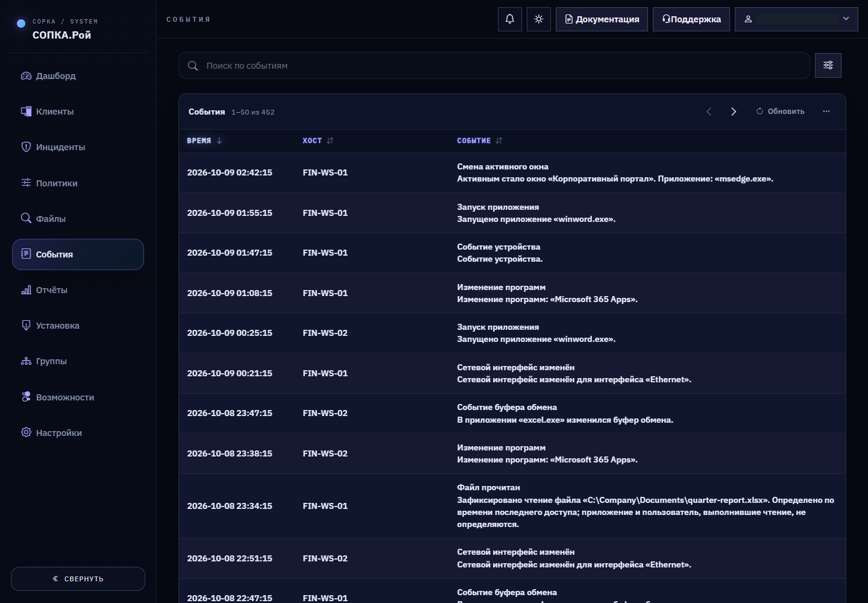Viewport: 868px width, 603px height.
Task: Click the Возможности icon in sidebar
Action: tap(26, 397)
